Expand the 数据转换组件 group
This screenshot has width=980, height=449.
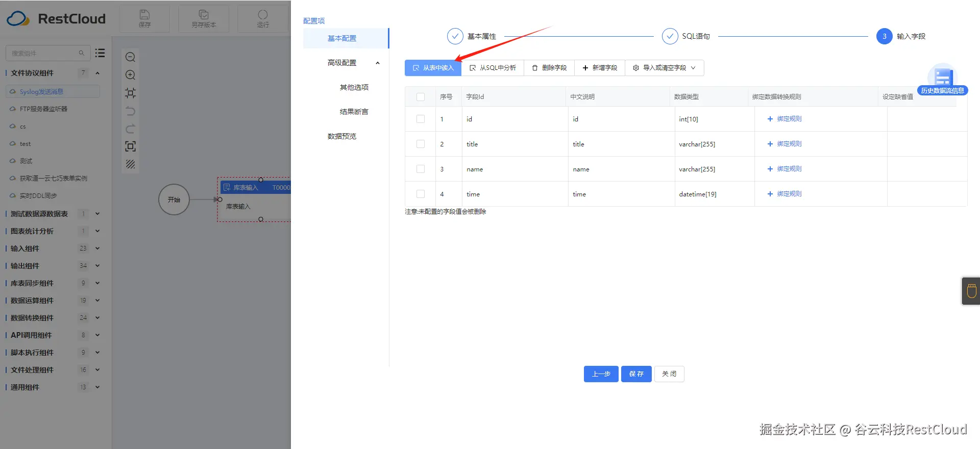(97, 318)
